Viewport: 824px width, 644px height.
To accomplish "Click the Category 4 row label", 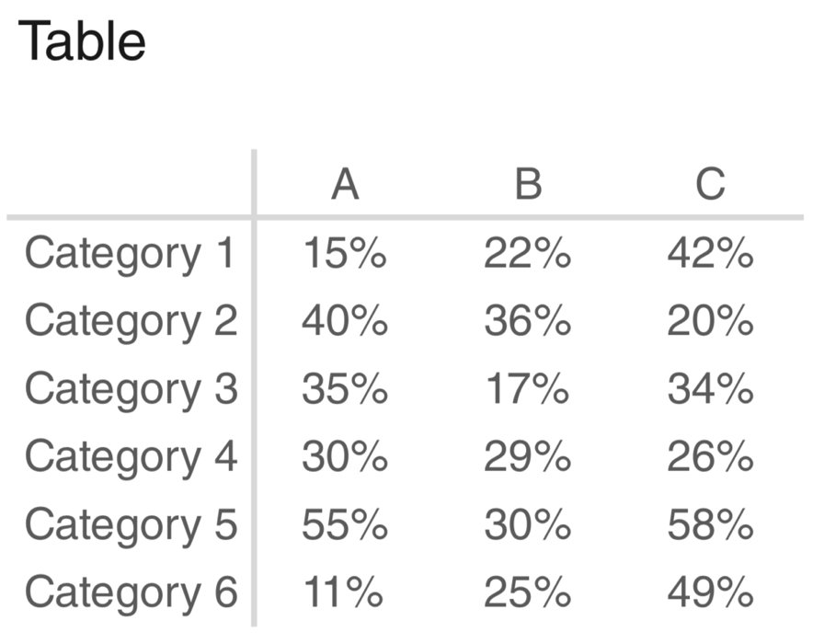I will 131,457.
